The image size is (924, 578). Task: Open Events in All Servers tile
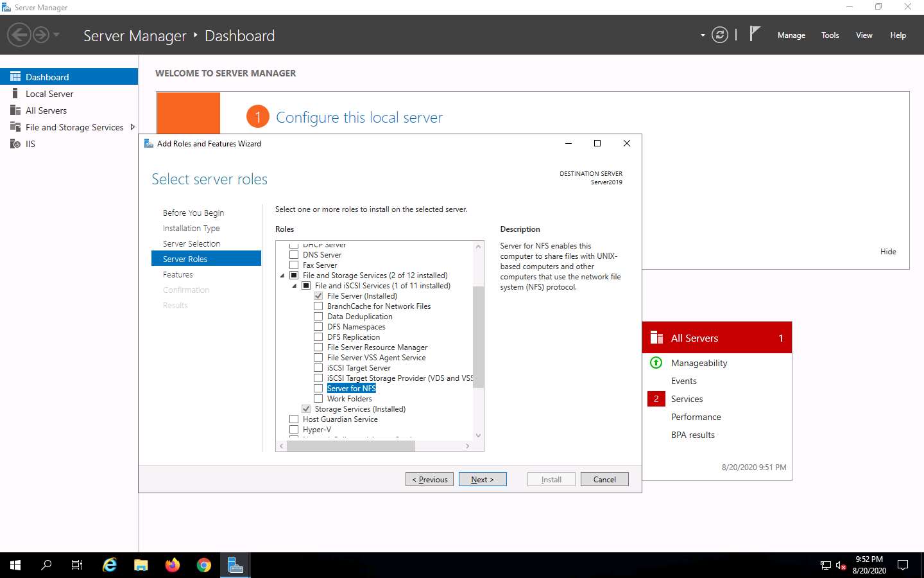pos(683,381)
